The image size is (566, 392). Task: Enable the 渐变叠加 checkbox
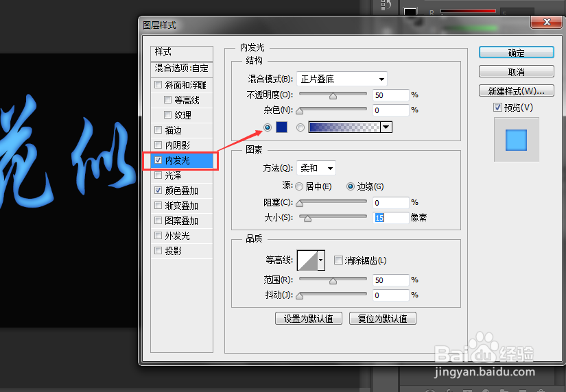point(158,205)
